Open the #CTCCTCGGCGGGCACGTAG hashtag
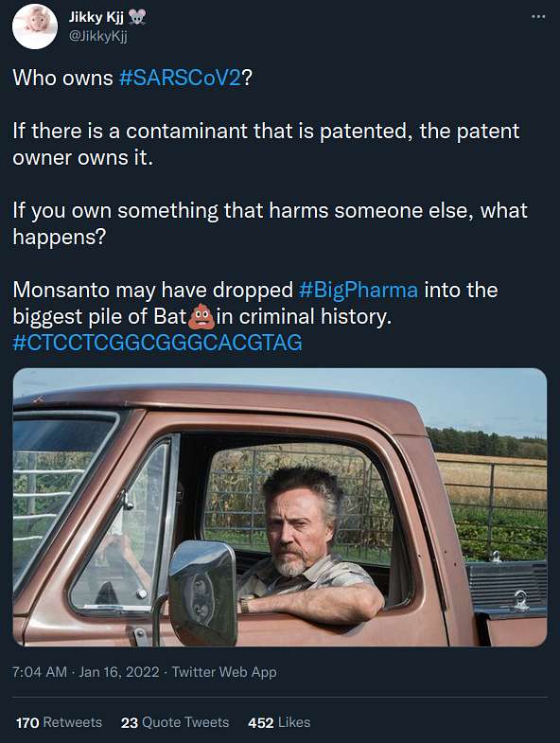This screenshot has width=560, height=743. (x=157, y=343)
